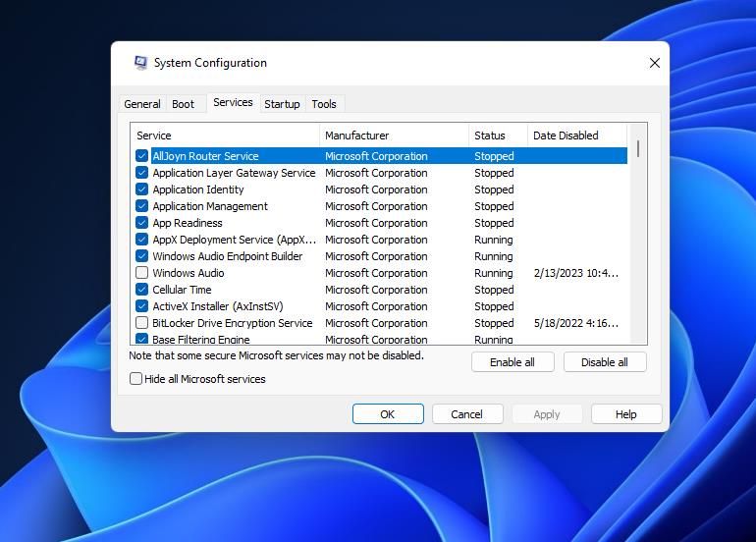Enable the Windows Audio service checkbox
This screenshot has width=756, height=542.
[141, 273]
